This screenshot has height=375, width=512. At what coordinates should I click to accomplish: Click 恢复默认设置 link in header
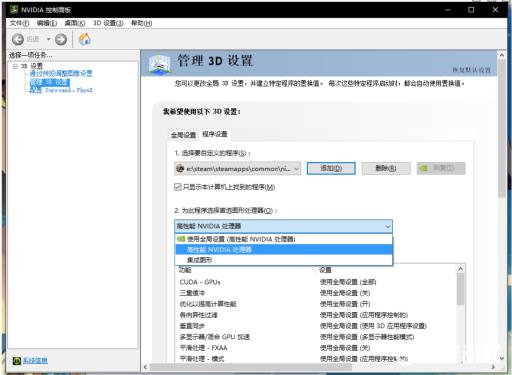pos(471,70)
